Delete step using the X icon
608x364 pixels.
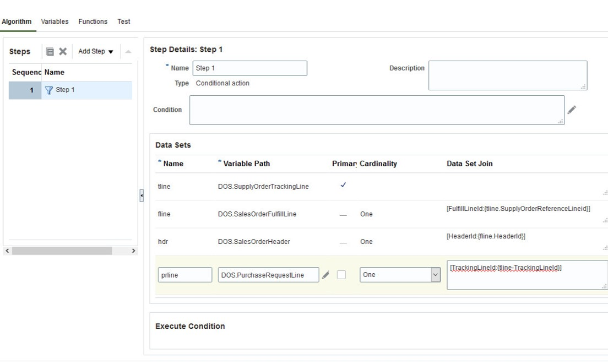click(63, 51)
